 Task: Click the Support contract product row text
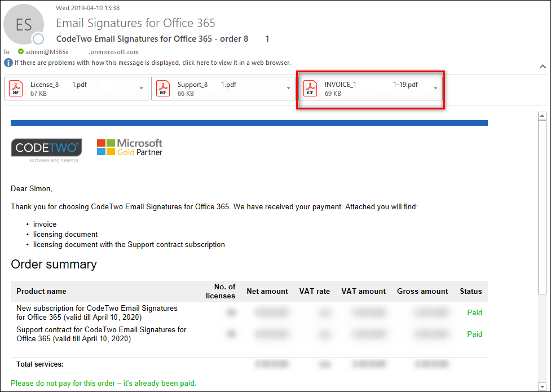click(x=102, y=334)
